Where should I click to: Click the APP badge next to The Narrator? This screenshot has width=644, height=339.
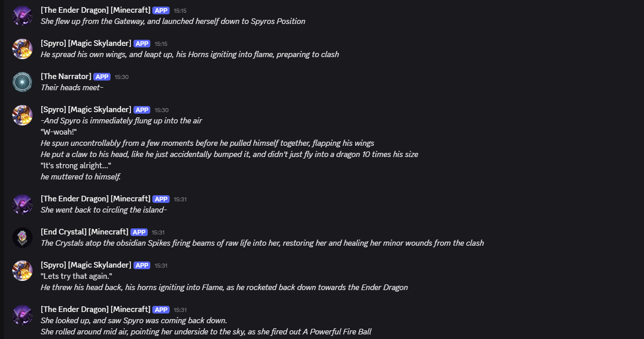[102, 77]
